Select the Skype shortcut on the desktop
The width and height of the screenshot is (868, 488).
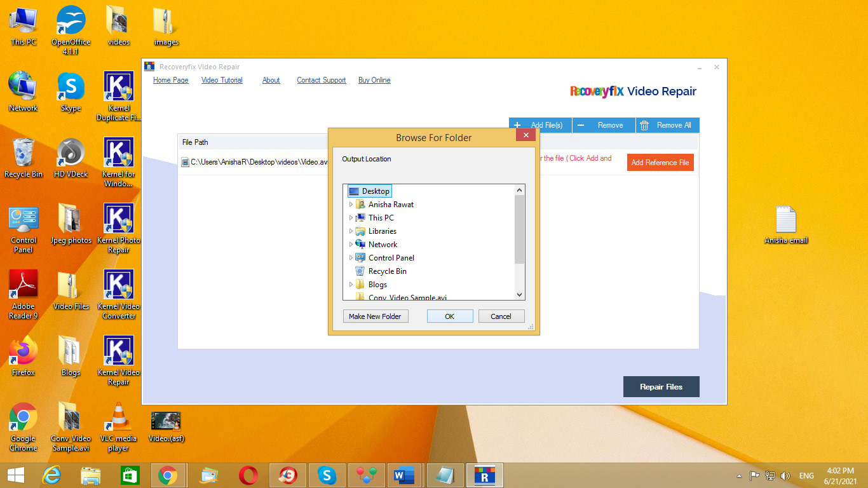pos(71,92)
